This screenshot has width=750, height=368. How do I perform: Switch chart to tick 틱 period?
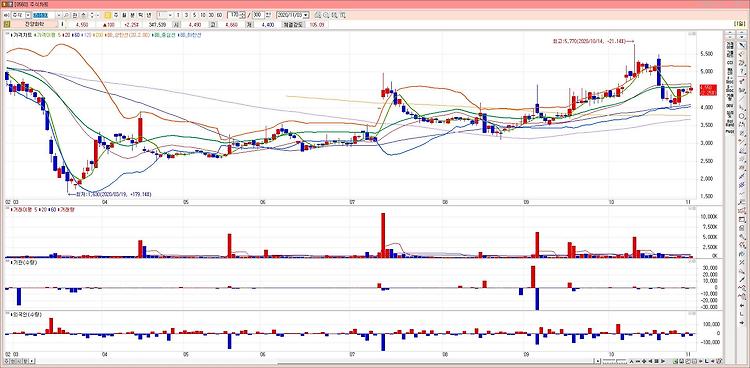point(141,15)
